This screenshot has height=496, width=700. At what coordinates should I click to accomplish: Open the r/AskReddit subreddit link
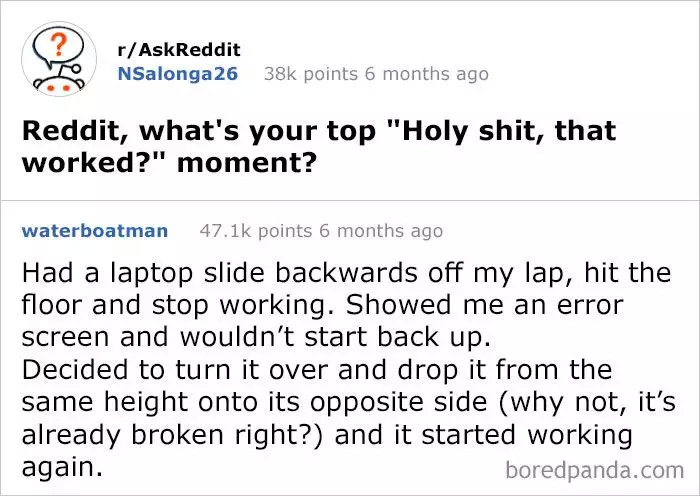(179, 49)
